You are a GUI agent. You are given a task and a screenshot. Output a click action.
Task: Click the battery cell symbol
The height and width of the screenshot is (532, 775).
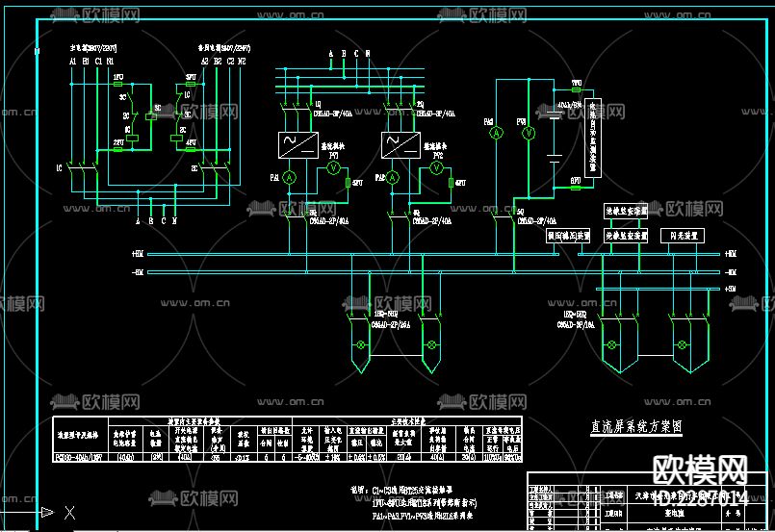(555, 116)
